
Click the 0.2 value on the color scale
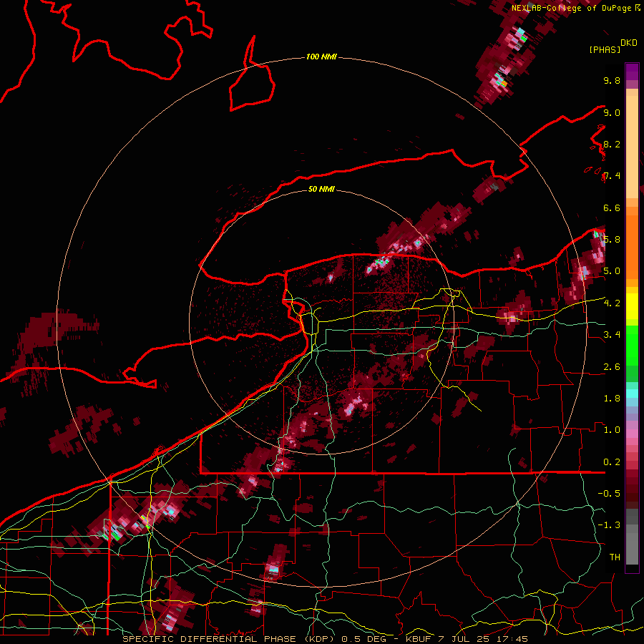coord(612,462)
